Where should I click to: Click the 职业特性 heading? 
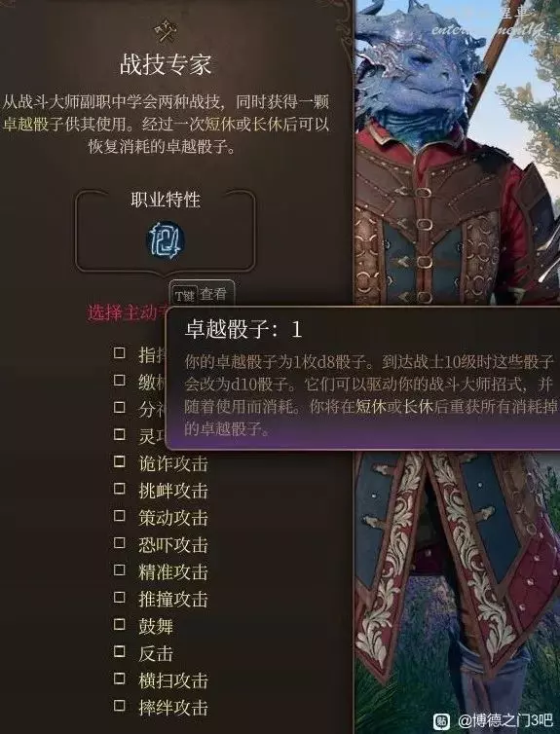(x=166, y=200)
